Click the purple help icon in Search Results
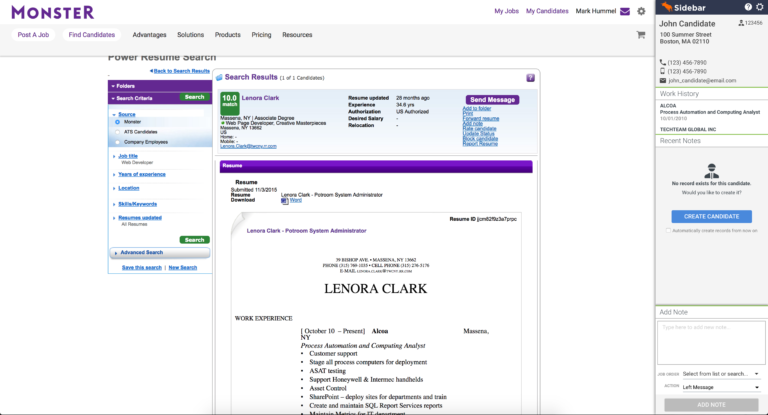This screenshot has height=415, width=768. (x=530, y=77)
